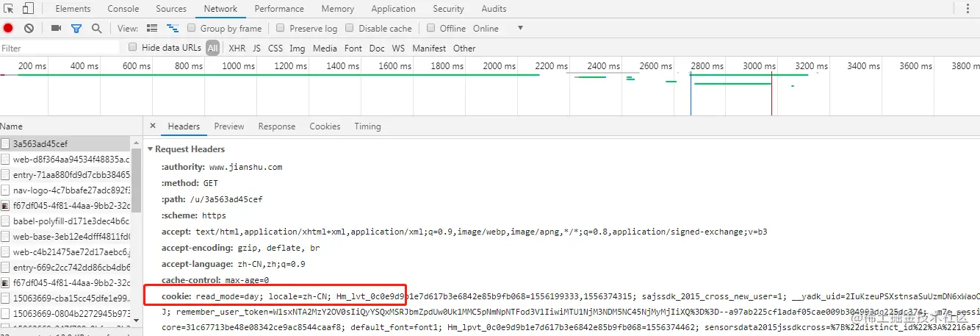Show the Cookies detail tab

325,126
